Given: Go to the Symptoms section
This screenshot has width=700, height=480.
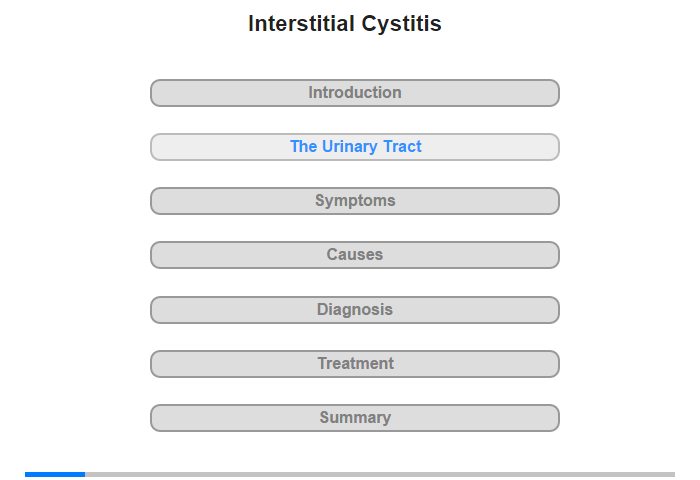Looking at the screenshot, I should 355,201.
